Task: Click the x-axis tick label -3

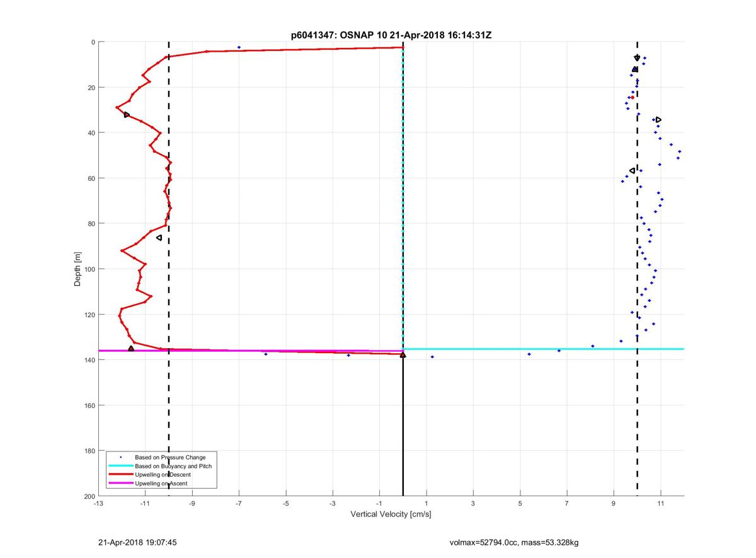Action: [x=333, y=504]
